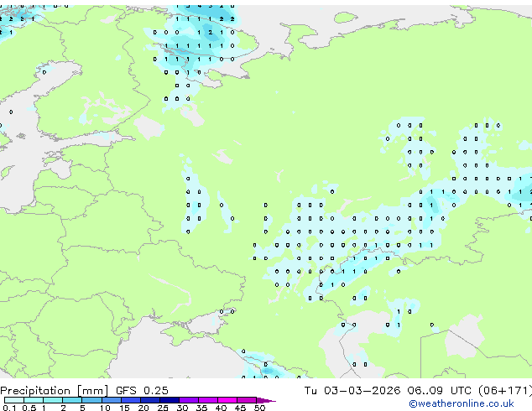Click the '0.1' legend scale label
The height and width of the screenshot is (411, 532).
click(9, 408)
